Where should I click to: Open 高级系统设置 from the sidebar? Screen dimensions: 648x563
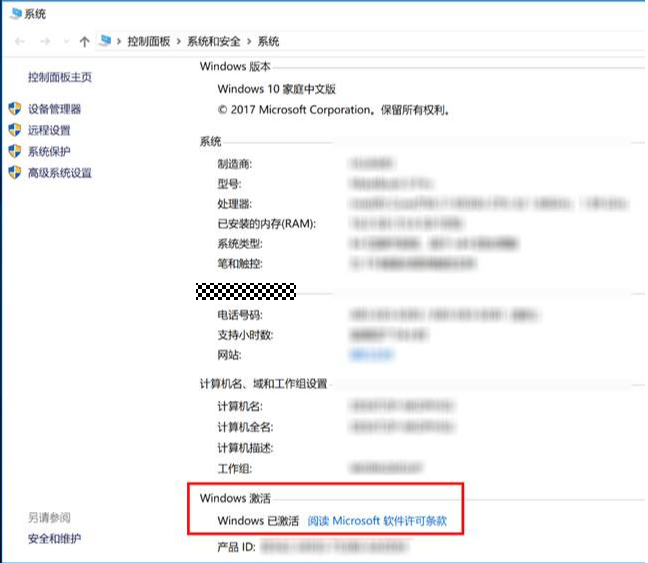pos(60,172)
